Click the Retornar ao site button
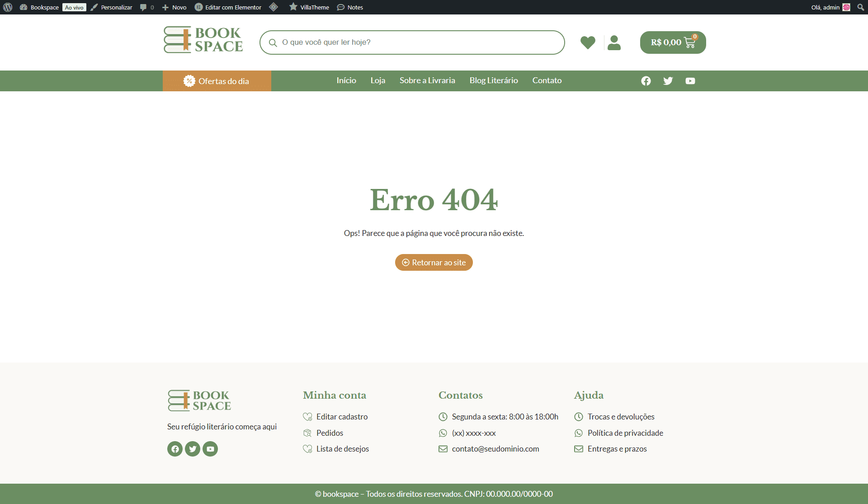868x504 pixels. point(434,263)
